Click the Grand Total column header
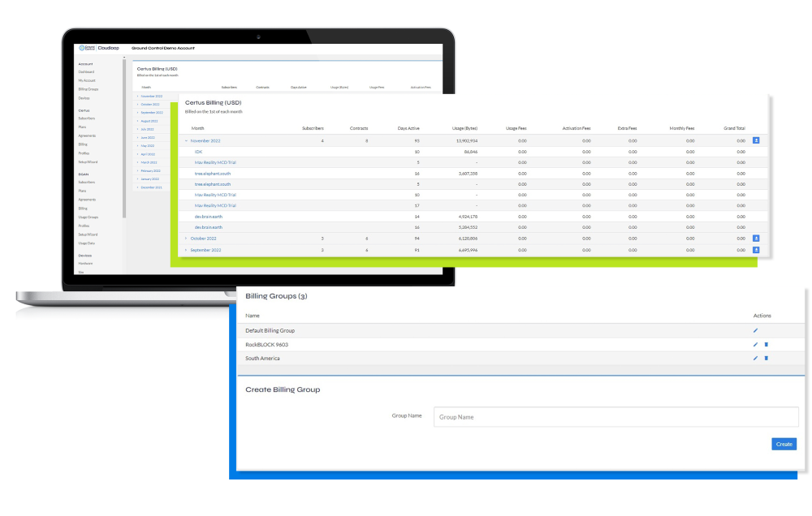Image resolution: width=812 pixels, height=516 pixels. (734, 128)
